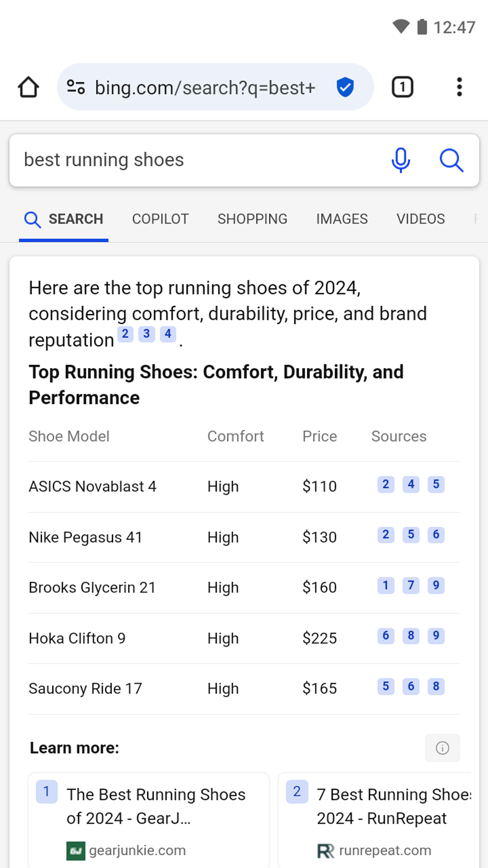Open site settings icon in address bar
488x868 pixels.
(x=76, y=87)
